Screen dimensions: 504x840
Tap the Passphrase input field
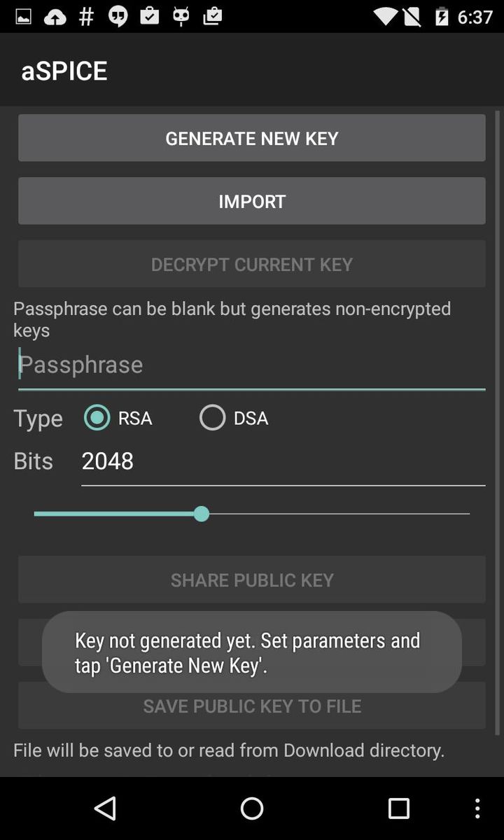[x=252, y=364]
